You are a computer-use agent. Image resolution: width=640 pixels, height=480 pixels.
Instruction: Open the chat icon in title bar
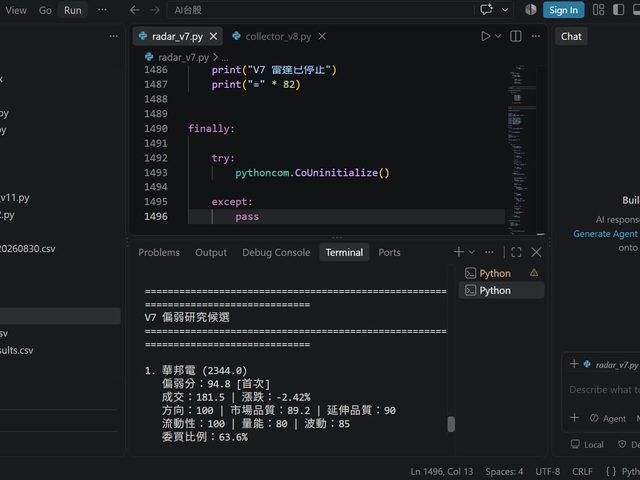coord(487,10)
